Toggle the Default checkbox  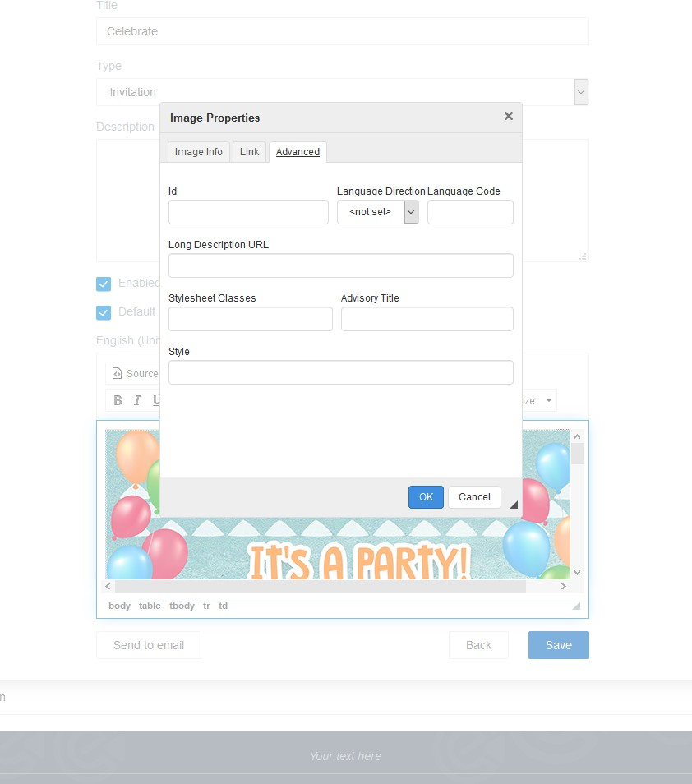point(104,312)
